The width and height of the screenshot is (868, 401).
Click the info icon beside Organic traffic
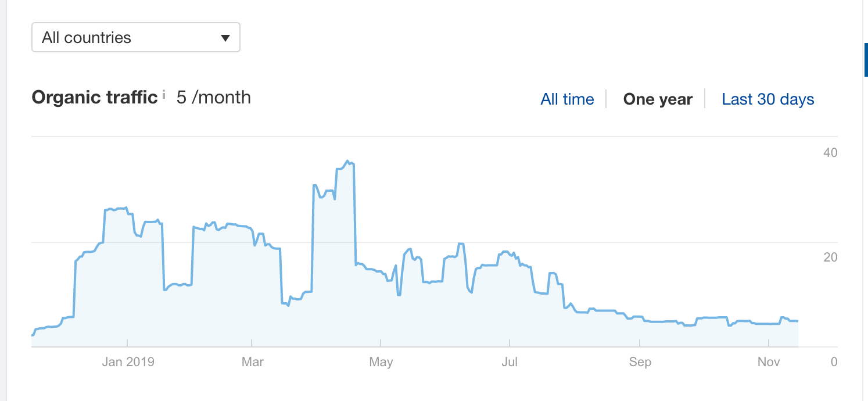point(164,94)
